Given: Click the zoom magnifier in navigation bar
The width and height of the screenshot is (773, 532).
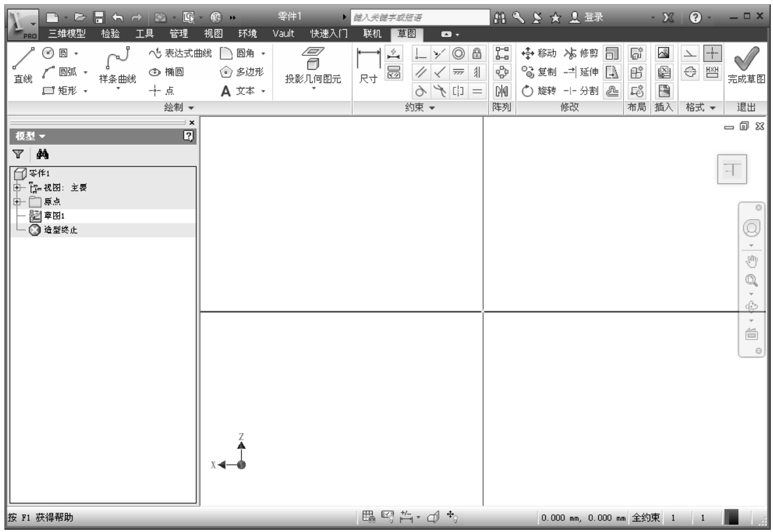Looking at the screenshot, I should click(x=751, y=280).
